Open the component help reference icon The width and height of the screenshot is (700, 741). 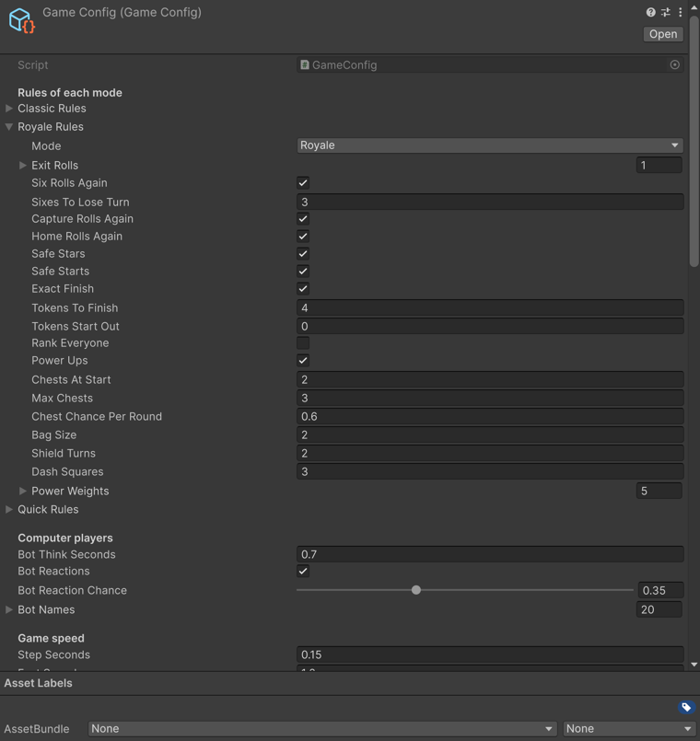(651, 12)
